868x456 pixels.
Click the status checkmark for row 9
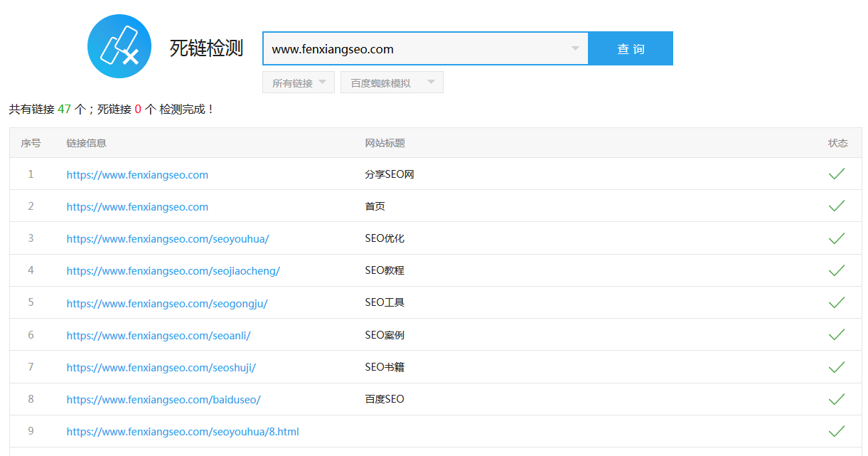pyautogui.click(x=837, y=430)
